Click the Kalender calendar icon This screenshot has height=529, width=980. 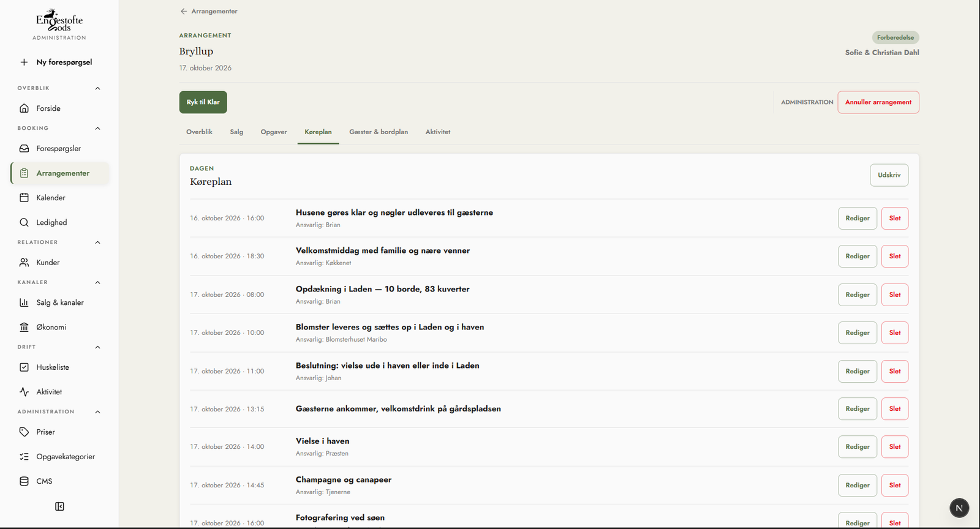point(24,198)
